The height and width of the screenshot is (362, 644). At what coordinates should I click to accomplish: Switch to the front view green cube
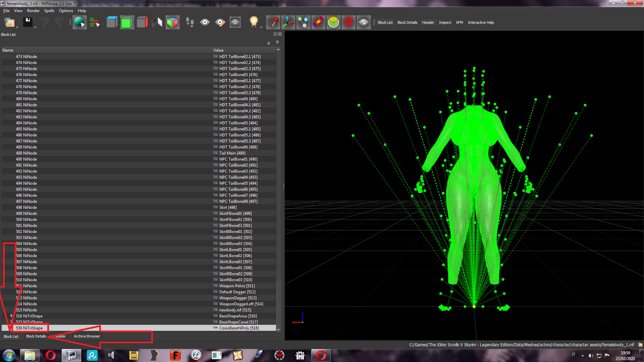[127, 22]
